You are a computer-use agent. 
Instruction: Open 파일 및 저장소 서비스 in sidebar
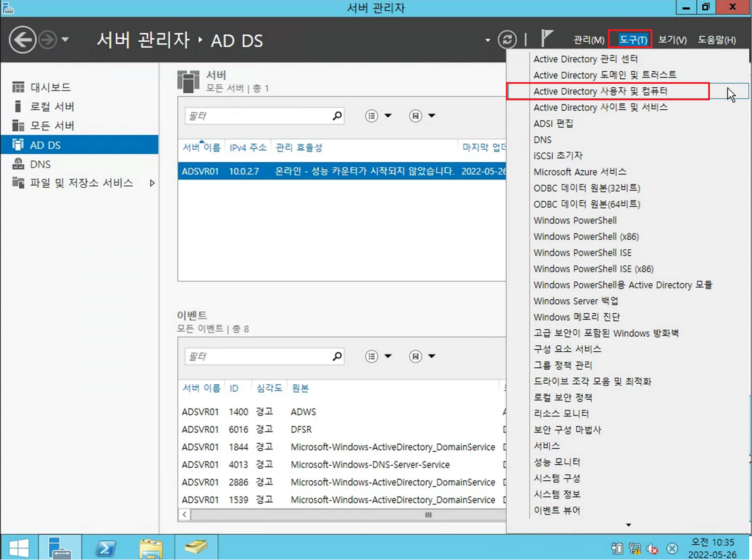pos(82,183)
